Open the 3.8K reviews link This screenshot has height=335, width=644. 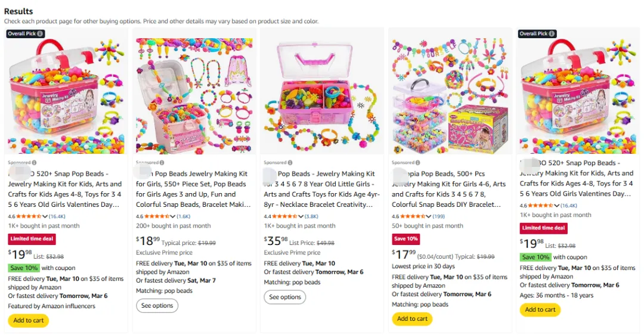311,216
